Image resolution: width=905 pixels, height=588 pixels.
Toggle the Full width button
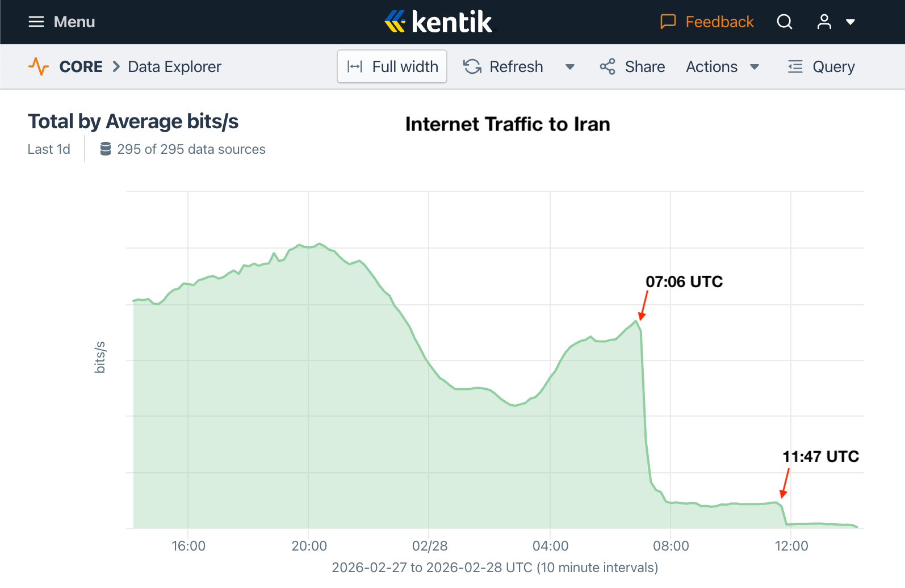click(392, 66)
